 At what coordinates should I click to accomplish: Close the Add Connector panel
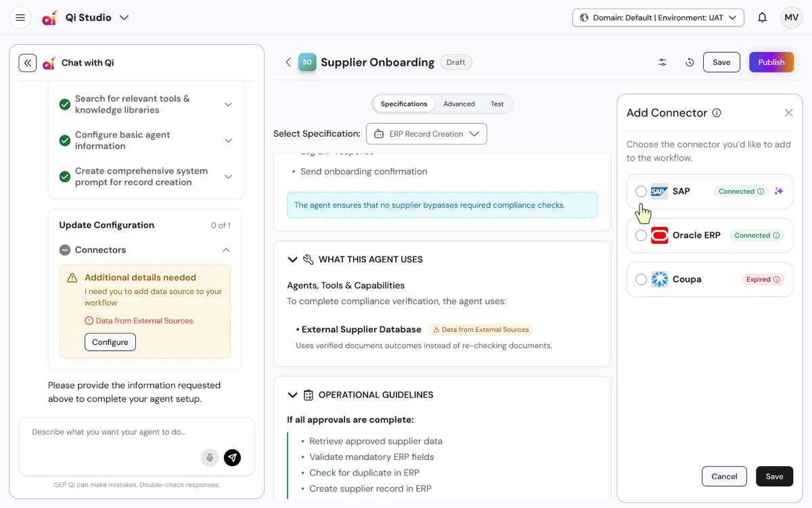788,113
